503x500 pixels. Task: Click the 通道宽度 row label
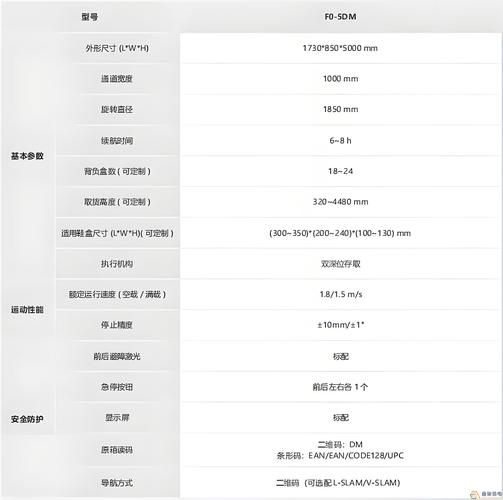(x=117, y=79)
